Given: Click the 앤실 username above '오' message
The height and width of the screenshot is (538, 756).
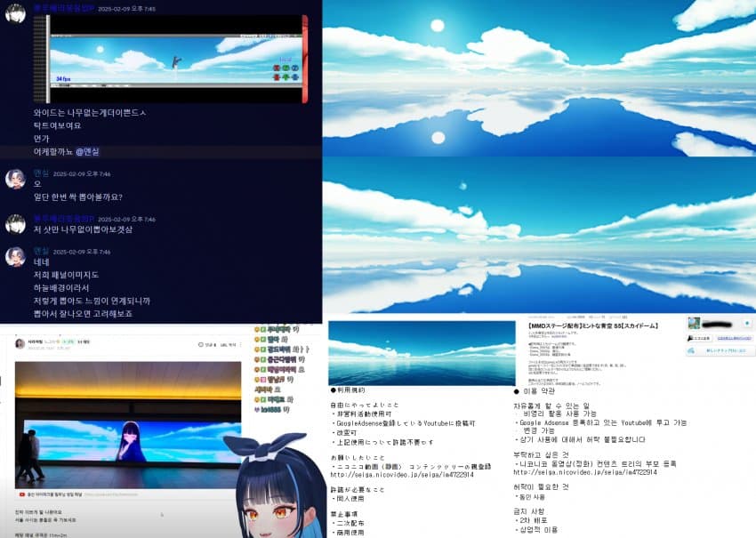Looking at the screenshot, I should click(x=41, y=173).
